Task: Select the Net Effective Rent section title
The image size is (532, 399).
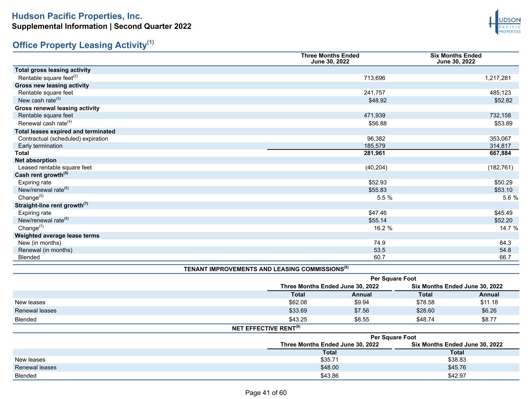Action: [266, 328]
